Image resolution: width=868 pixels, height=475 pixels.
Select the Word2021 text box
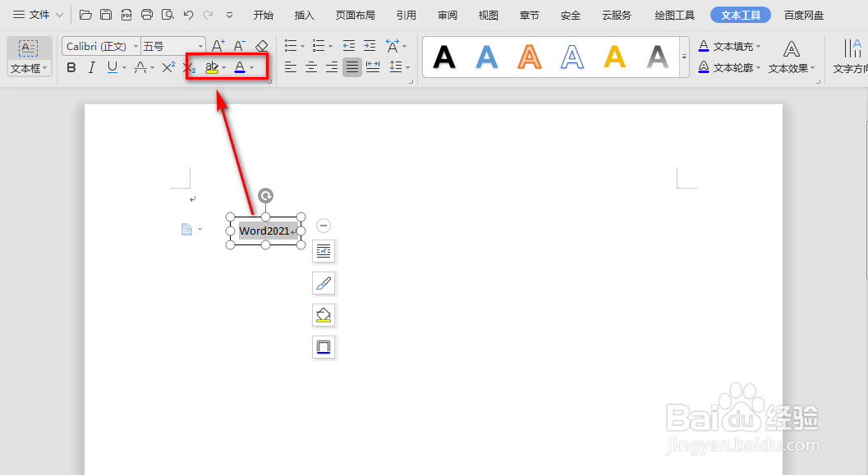point(263,231)
